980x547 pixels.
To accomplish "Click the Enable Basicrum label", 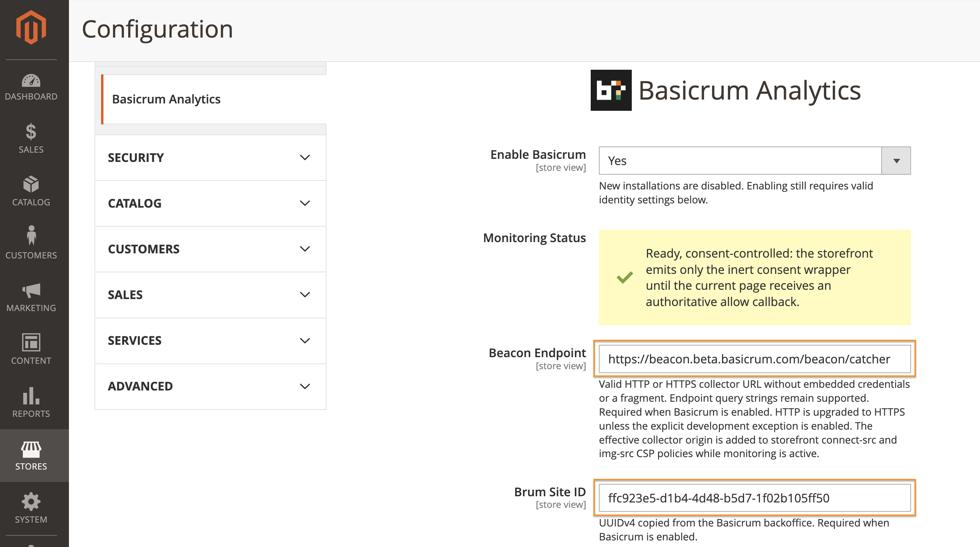I will (538, 155).
